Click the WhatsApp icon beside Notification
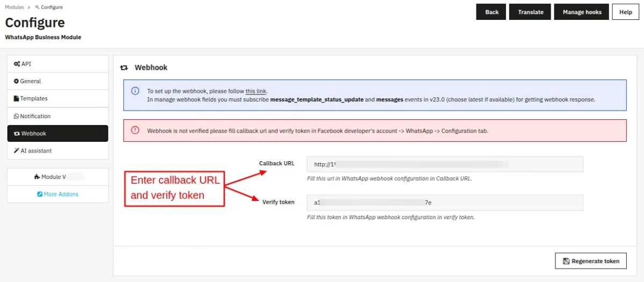Image resolution: width=644 pixels, height=282 pixels. (16, 116)
